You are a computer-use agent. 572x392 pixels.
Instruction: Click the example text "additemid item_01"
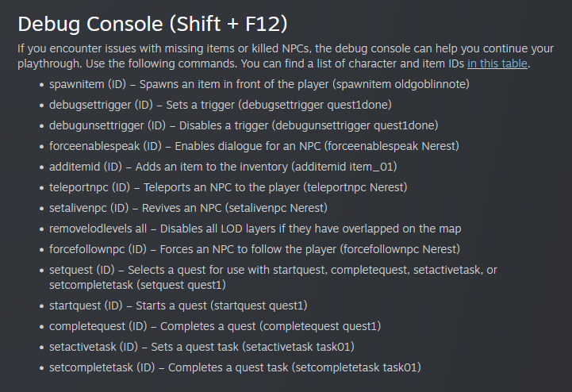(342, 166)
